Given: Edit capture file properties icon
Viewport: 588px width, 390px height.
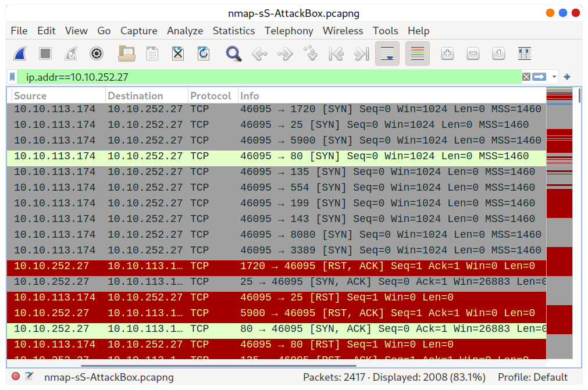Looking at the screenshot, I should click(29, 376).
